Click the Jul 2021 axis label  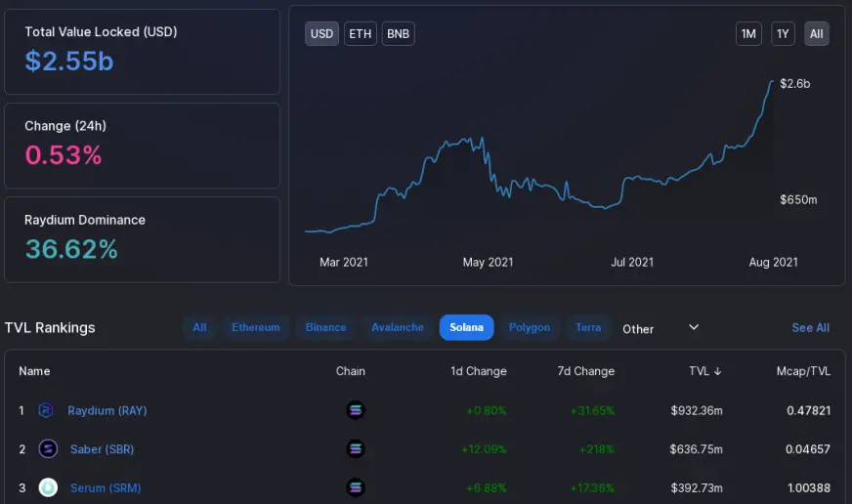(x=632, y=263)
